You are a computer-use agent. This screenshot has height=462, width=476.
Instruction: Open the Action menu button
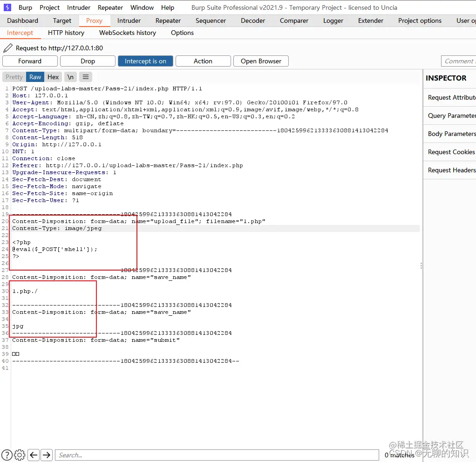203,61
